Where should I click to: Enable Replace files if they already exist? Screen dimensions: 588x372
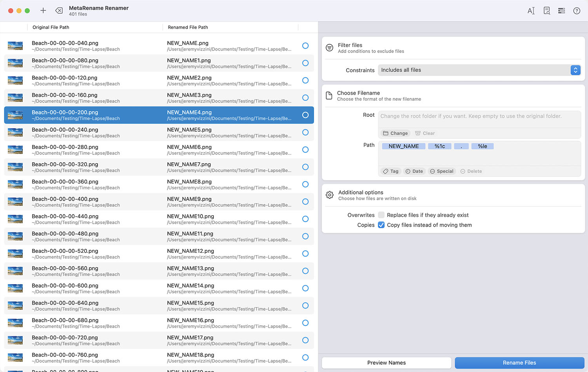coord(381,215)
